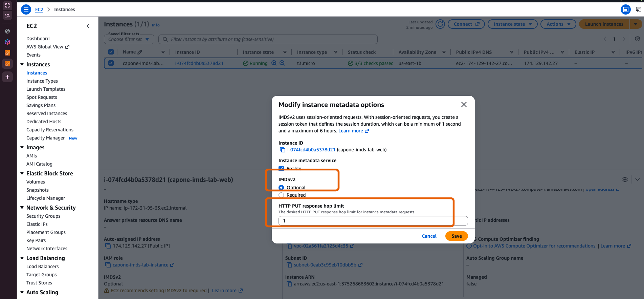Open the AWS navigation hamburger menu
The image size is (644, 299).
(26, 9)
